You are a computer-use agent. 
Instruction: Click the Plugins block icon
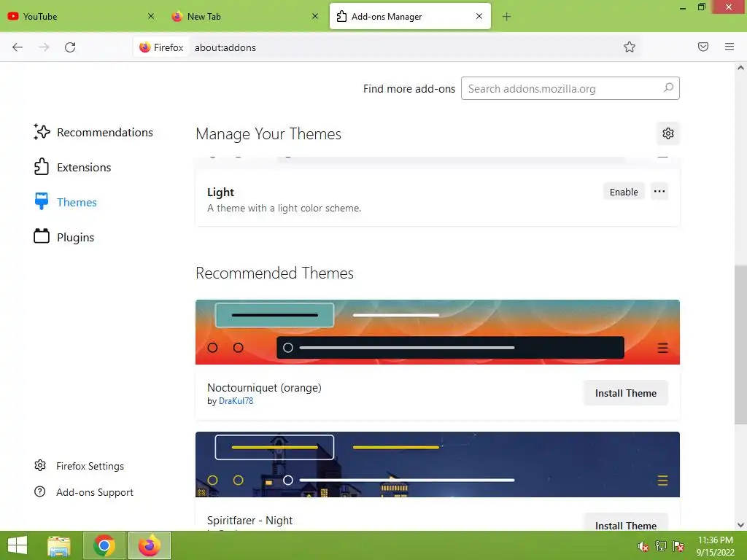click(x=42, y=236)
